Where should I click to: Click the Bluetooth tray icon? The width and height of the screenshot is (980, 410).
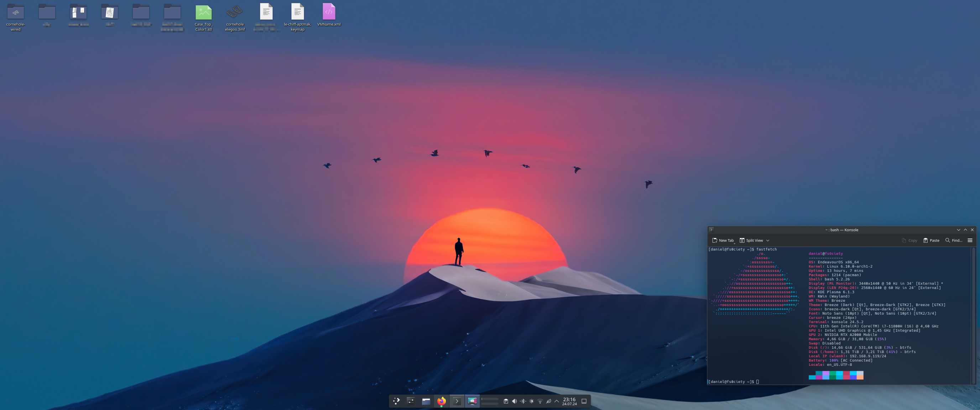click(x=523, y=401)
